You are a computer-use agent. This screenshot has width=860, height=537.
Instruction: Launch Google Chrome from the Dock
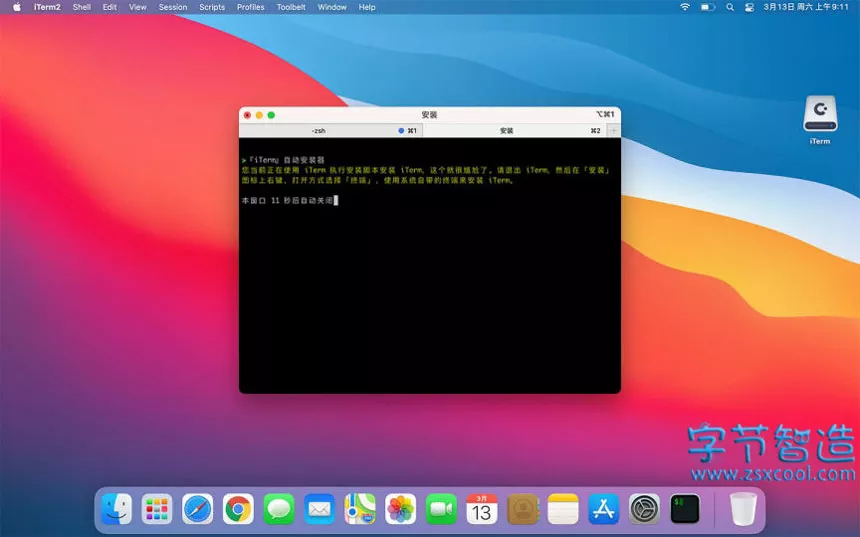pyautogui.click(x=238, y=509)
